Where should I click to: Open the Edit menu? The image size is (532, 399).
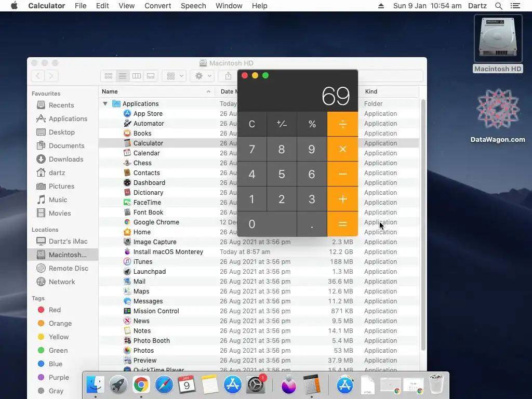pyautogui.click(x=102, y=6)
